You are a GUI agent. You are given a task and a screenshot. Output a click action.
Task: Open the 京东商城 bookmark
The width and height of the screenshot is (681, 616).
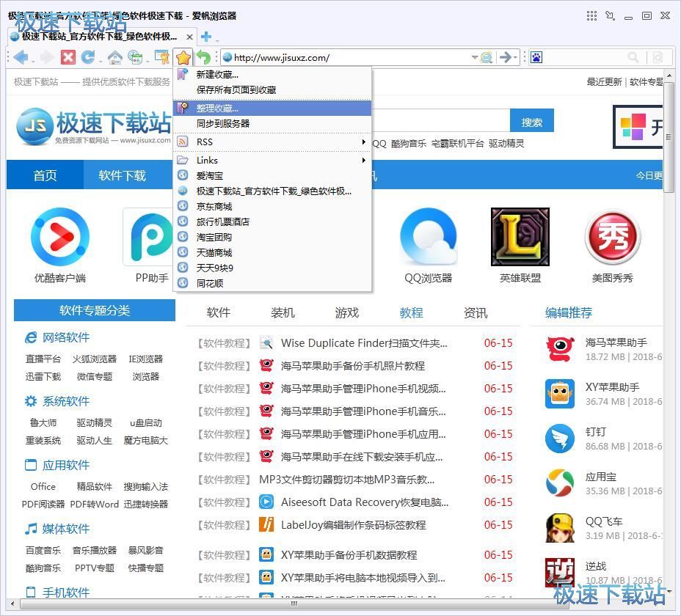pyautogui.click(x=272, y=207)
